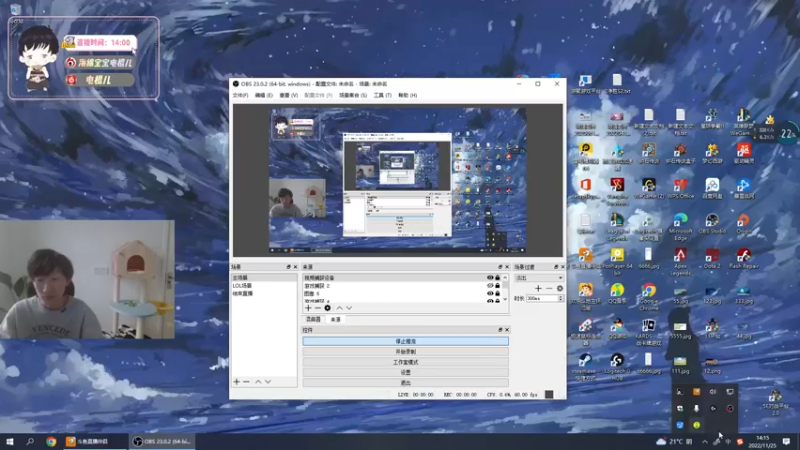Click sources list scrollbar down arrow
Image resolution: width=800 pixels, height=450 pixels.
(505, 299)
